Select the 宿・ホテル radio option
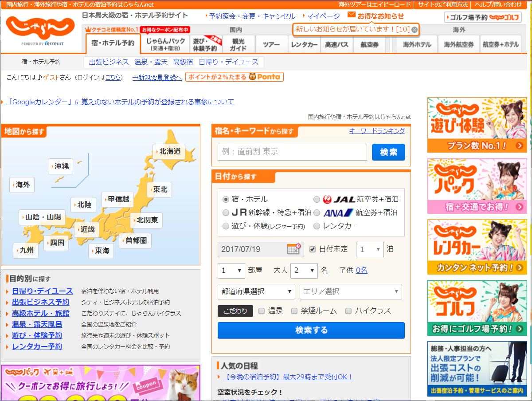This screenshot has width=532, height=401. click(x=226, y=200)
